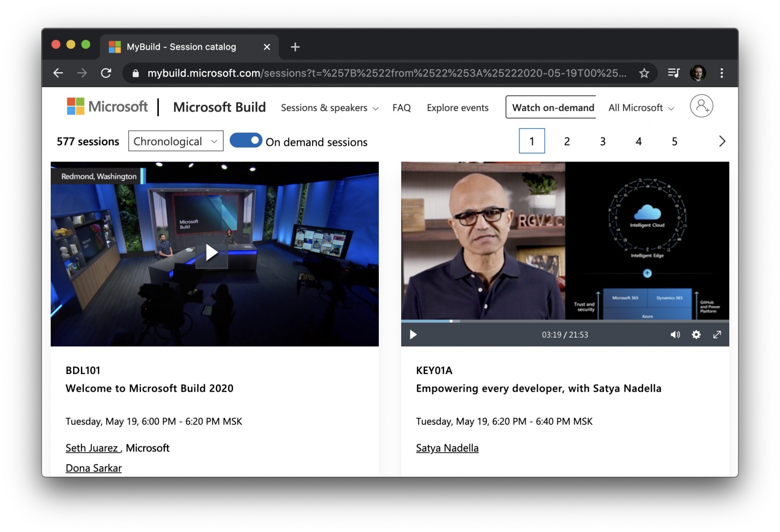The image size is (780, 532).
Task: Jump to page 2 of sessions
Action: click(567, 141)
